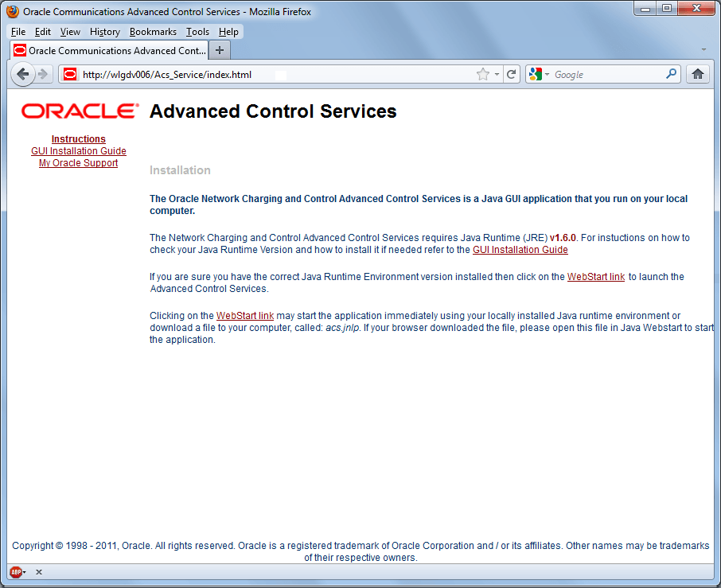Click the Oracle site icon in the address bar
721x588 pixels.
coord(70,74)
